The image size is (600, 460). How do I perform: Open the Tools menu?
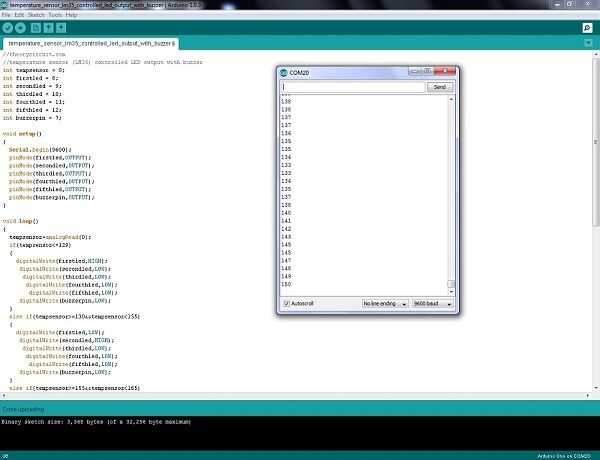55,15
